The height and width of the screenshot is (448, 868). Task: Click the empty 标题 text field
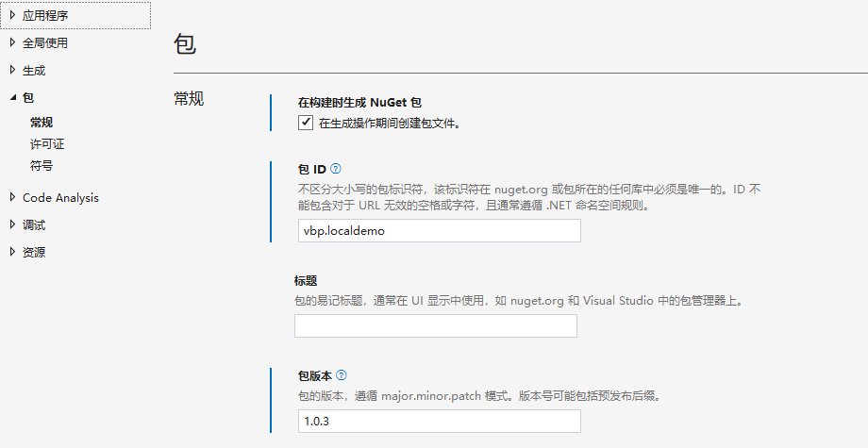[x=435, y=326]
